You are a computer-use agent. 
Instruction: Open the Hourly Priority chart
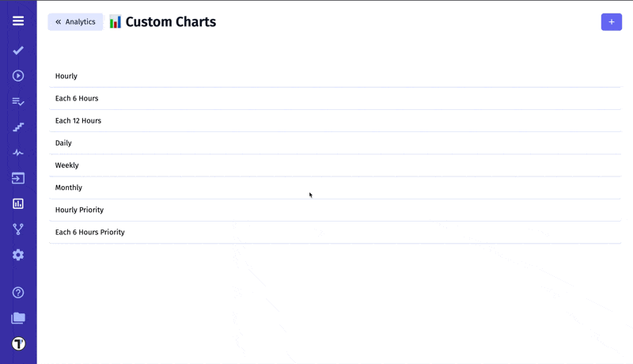(x=79, y=210)
